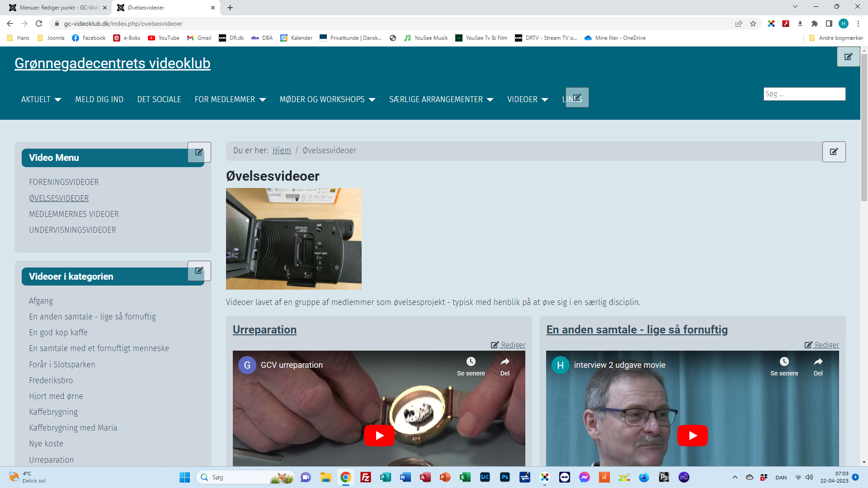This screenshot has width=868, height=488.
Task: Play the interview 2 udgave movie video
Action: [693, 435]
